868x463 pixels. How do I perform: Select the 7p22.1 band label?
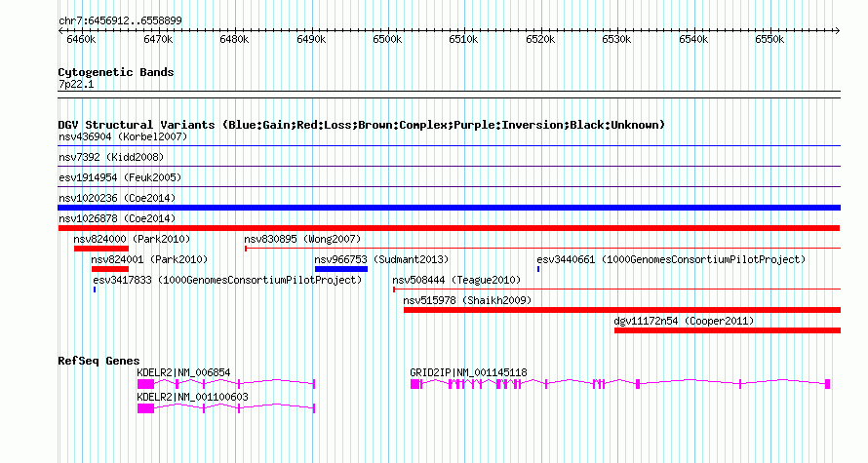click(x=76, y=85)
